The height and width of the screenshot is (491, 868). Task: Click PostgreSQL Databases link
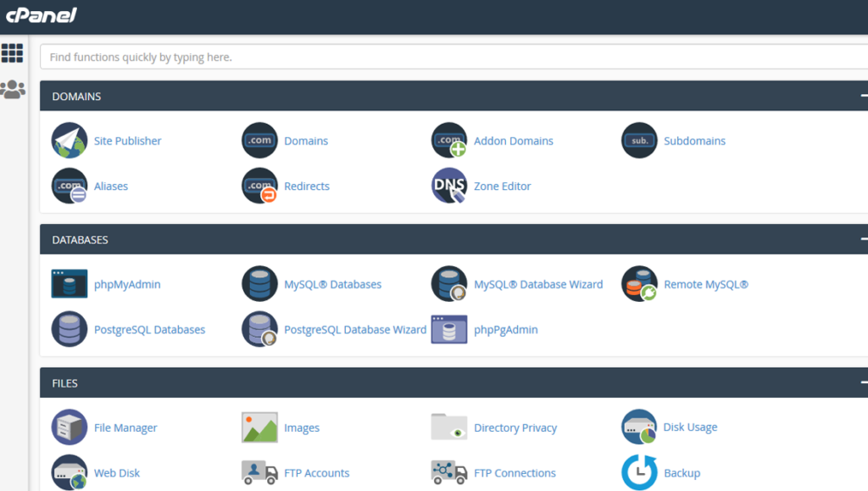click(x=149, y=329)
